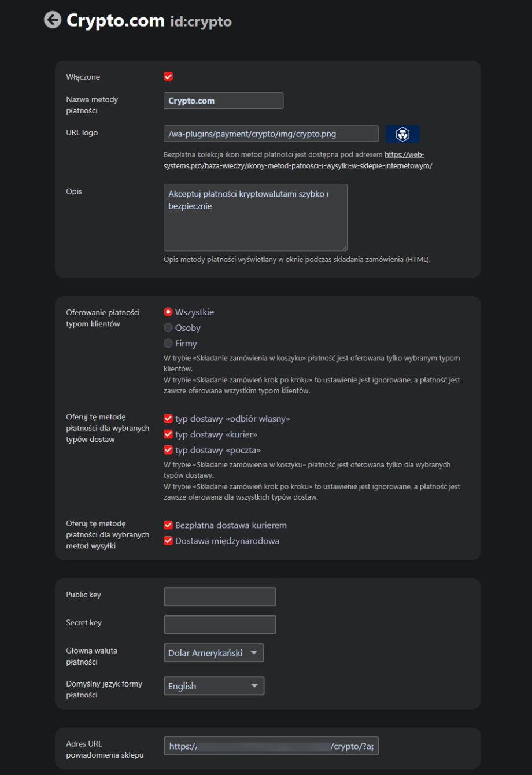Expand the Domyślny język formy płatności dropdown
532x775 pixels.
[x=213, y=686]
